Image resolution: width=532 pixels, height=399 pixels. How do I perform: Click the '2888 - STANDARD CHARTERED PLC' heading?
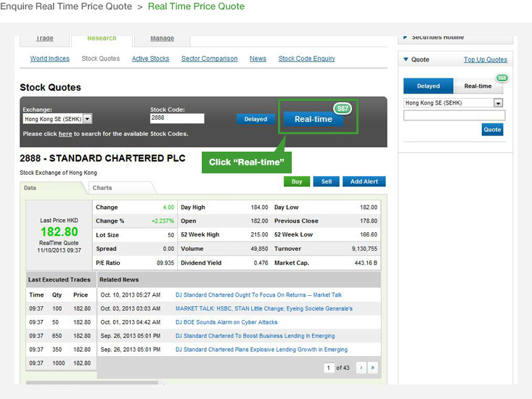102,158
